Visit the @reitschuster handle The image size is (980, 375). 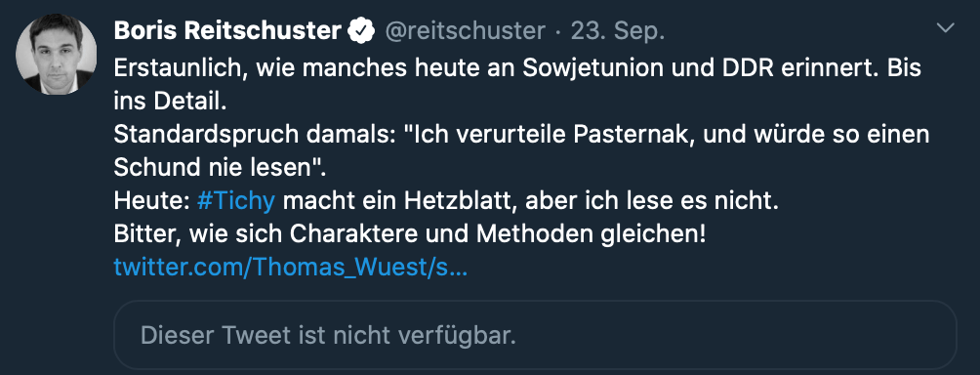click(x=465, y=30)
